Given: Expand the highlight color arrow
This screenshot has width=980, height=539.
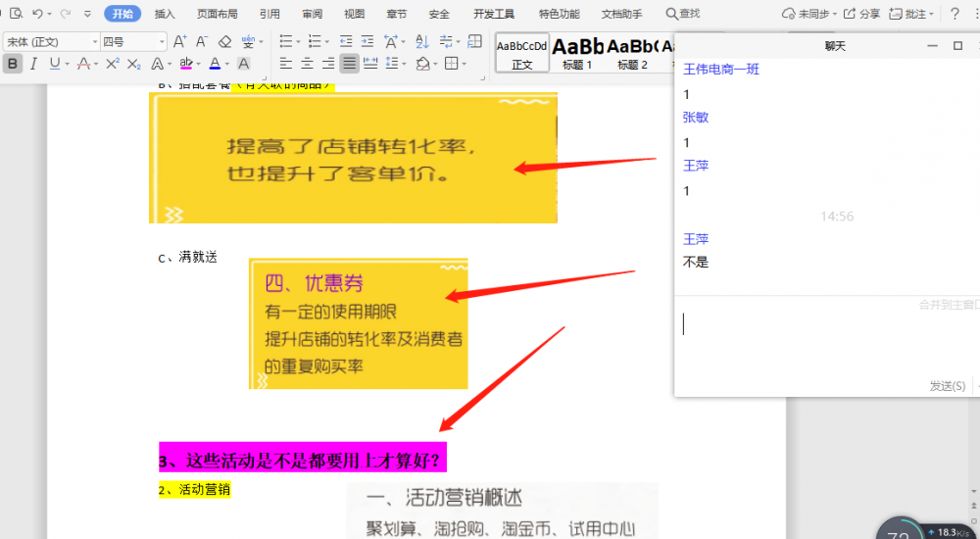Looking at the screenshot, I should [198, 64].
